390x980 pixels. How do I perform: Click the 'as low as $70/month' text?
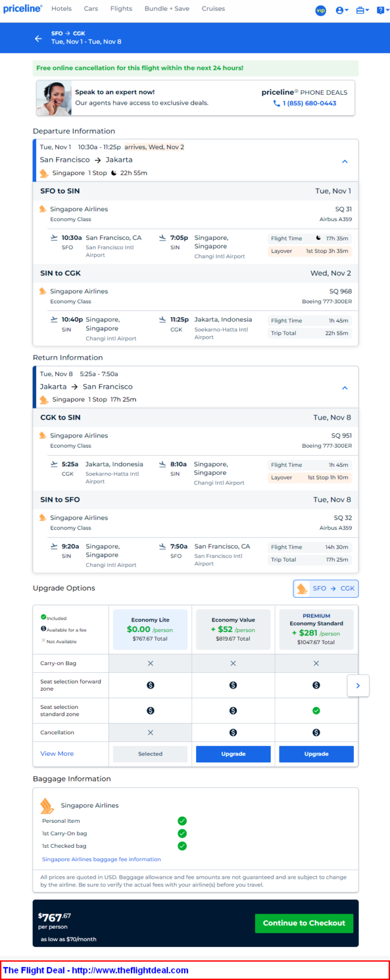coord(69,939)
